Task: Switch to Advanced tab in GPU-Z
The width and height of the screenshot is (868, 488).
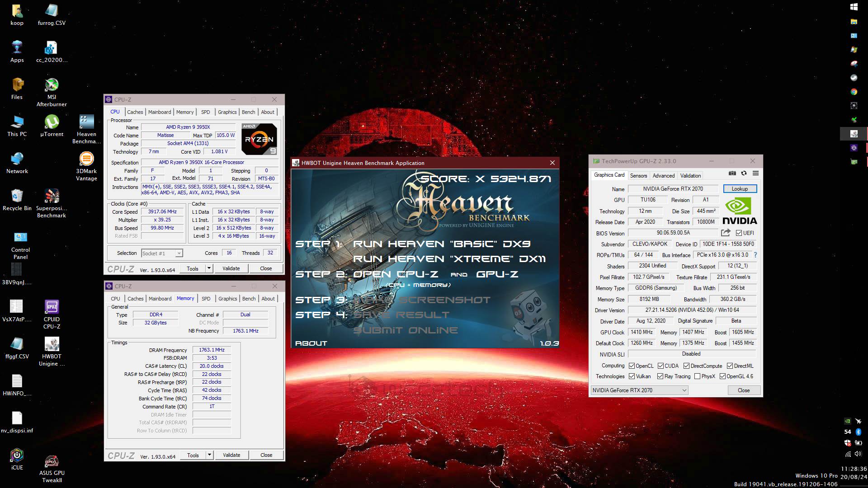Action: point(663,176)
